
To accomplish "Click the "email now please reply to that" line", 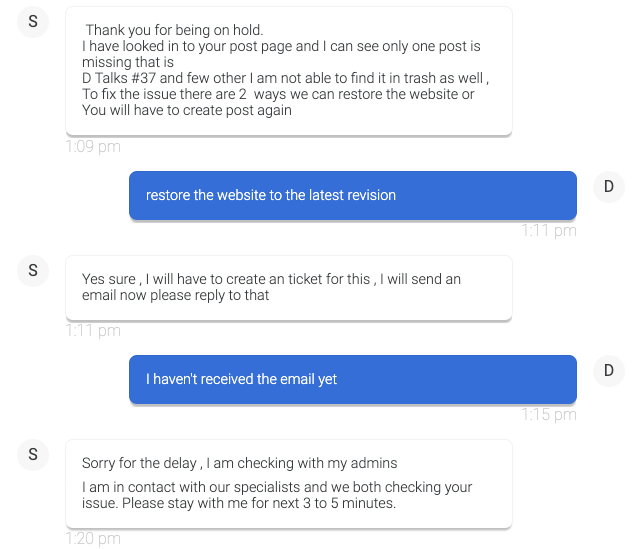I will [x=176, y=295].
